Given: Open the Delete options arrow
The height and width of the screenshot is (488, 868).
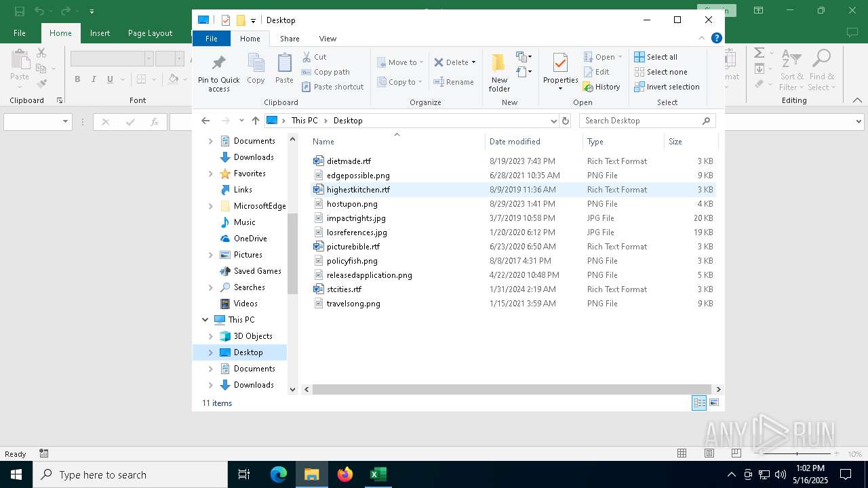Looking at the screenshot, I should (473, 62).
